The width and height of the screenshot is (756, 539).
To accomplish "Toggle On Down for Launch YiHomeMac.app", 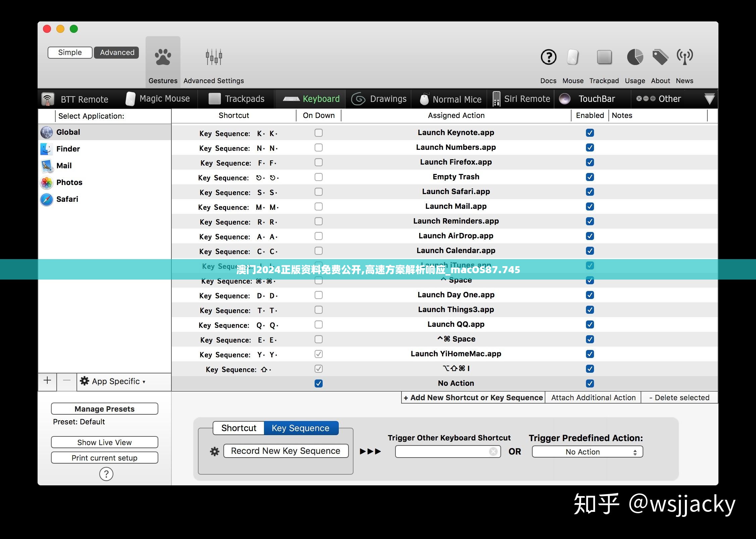I will (319, 354).
